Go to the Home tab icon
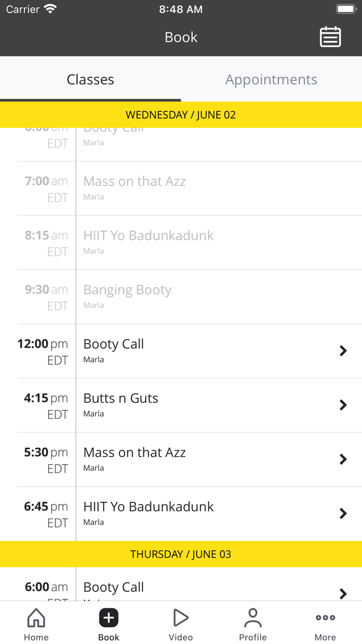 pyautogui.click(x=36, y=618)
